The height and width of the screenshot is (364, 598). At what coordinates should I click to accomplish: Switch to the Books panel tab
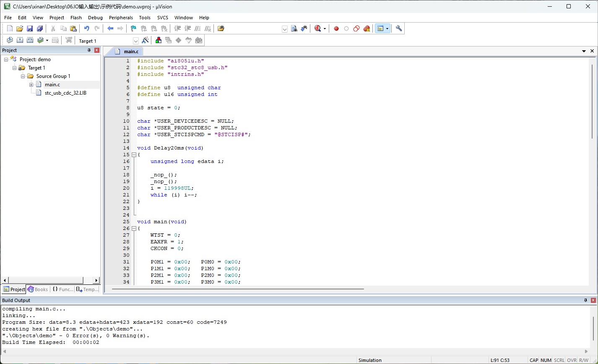pos(38,289)
